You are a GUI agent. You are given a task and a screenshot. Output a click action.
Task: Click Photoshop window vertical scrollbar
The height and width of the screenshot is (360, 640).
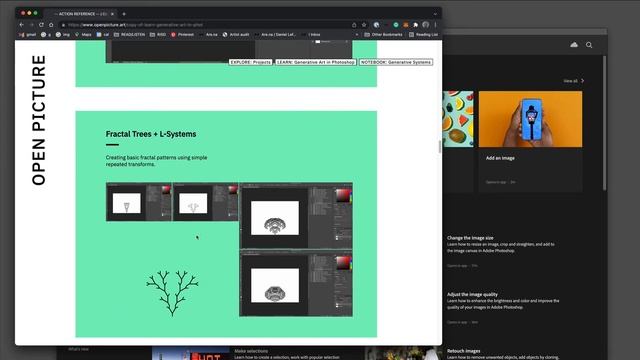[604, 122]
